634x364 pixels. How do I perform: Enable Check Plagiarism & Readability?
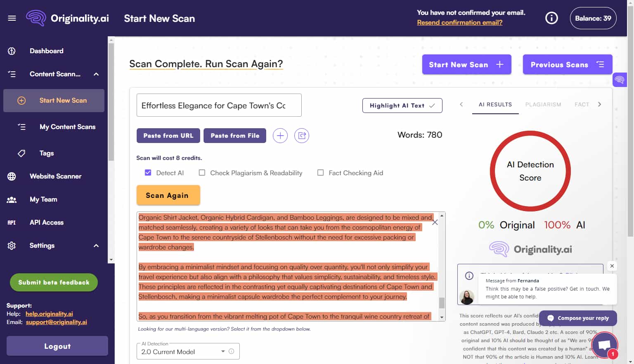pyautogui.click(x=202, y=172)
